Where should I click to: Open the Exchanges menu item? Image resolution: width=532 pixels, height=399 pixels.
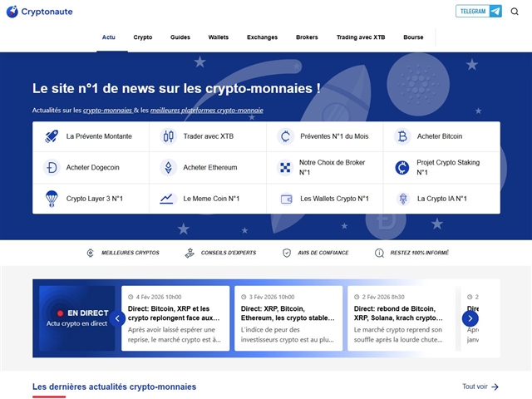pyautogui.click(x=263, y=37)
